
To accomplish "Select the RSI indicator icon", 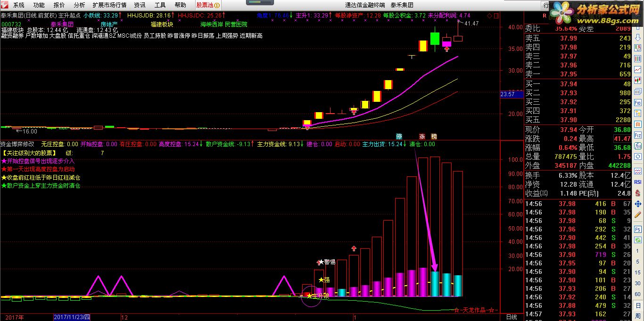I will point(638,181).
